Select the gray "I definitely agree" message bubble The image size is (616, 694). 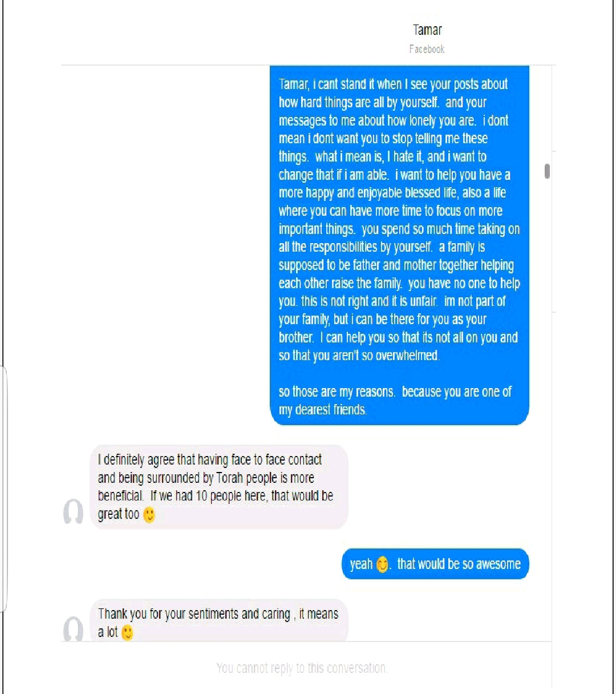(x=219, y=487)
